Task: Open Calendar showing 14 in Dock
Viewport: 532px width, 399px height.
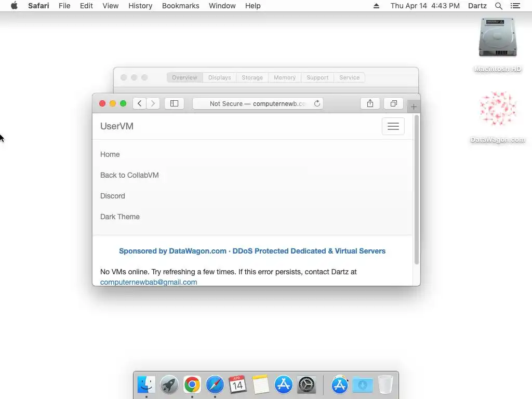Action: point(237,385)
